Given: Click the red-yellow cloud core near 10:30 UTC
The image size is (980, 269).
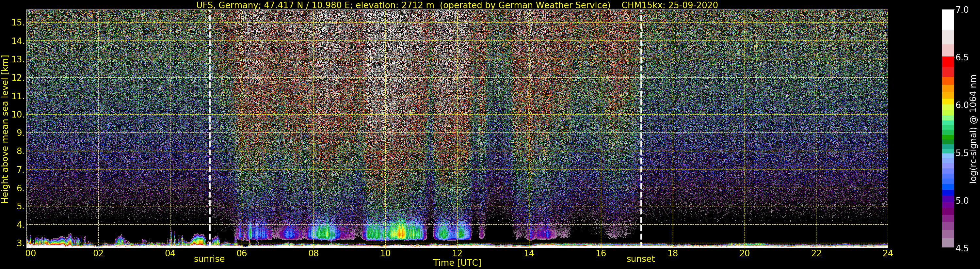Looking at the screenshot, I should pyautogui.click(x=400, y=232).
